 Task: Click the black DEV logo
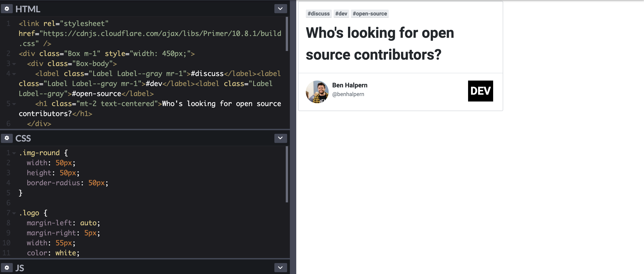480,91
